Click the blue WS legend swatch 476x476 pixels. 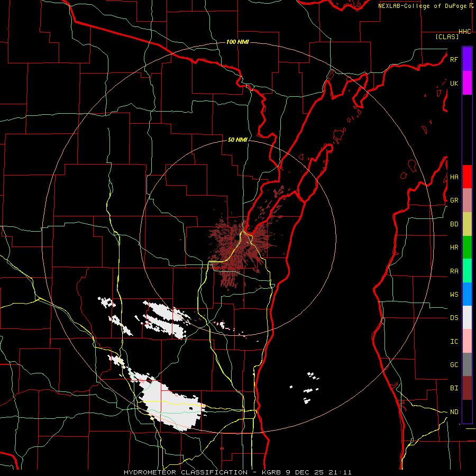(467, 294)
